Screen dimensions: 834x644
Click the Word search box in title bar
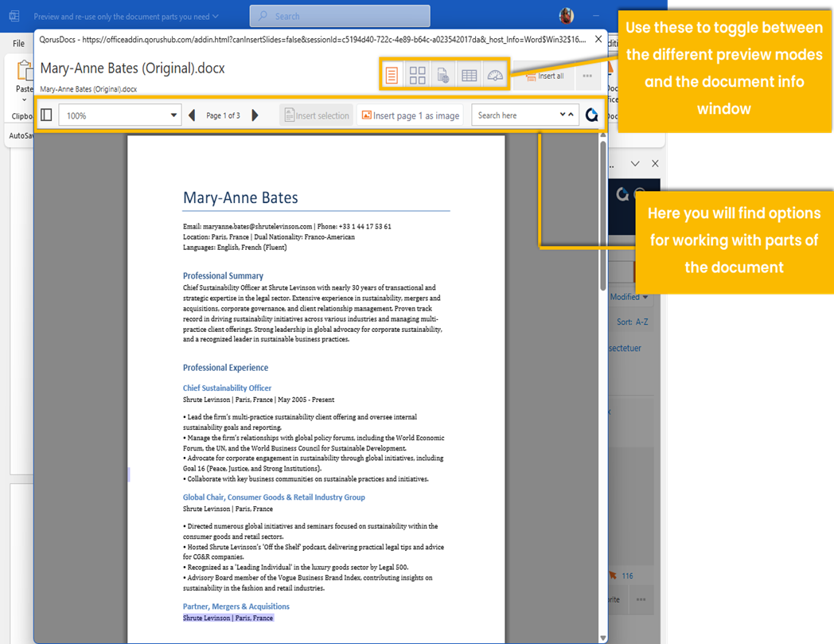click(x=340, y=16)
